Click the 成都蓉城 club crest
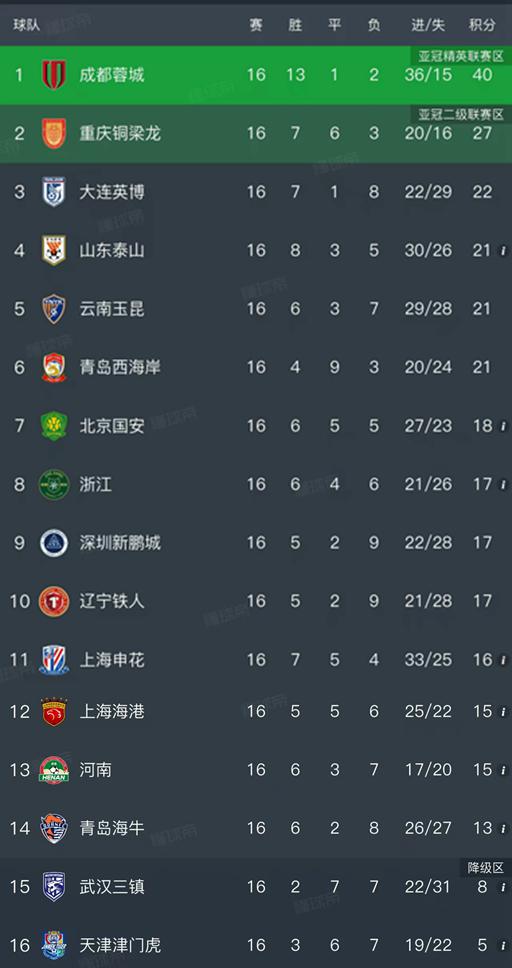This screenshot has height=968, width=512. [54, 75]
